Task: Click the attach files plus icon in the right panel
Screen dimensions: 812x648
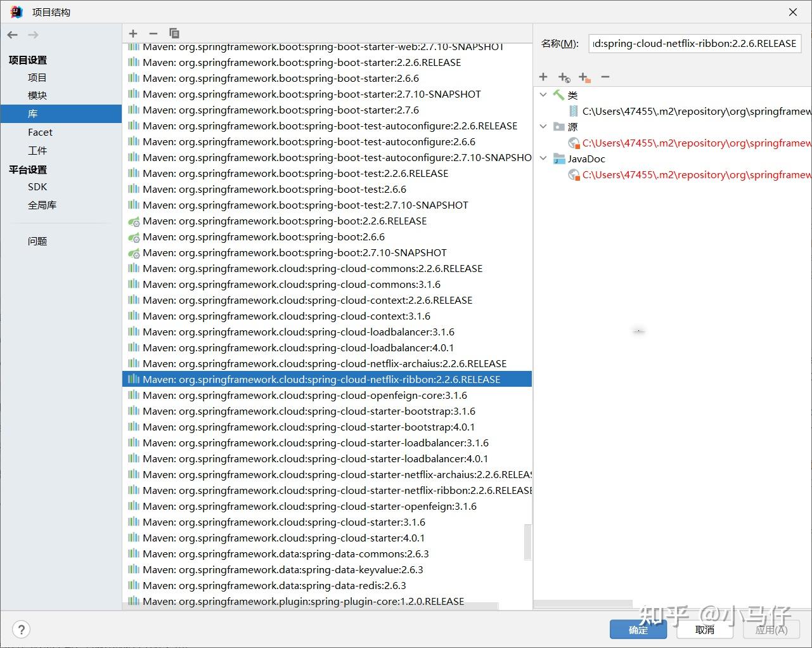Action: tap(543, 77)
